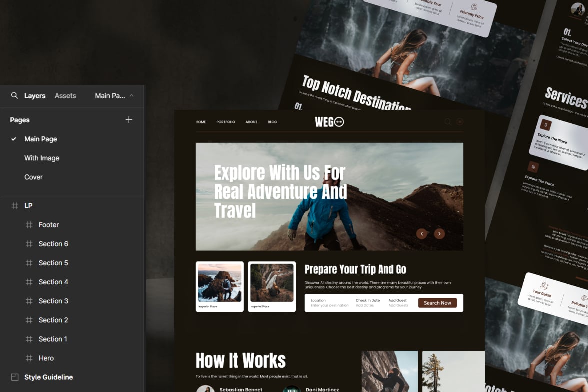Image resolution: width=588 pixels, height=392 pixels.
Task: Click the Add Guest field
Action: click(398, 303)
